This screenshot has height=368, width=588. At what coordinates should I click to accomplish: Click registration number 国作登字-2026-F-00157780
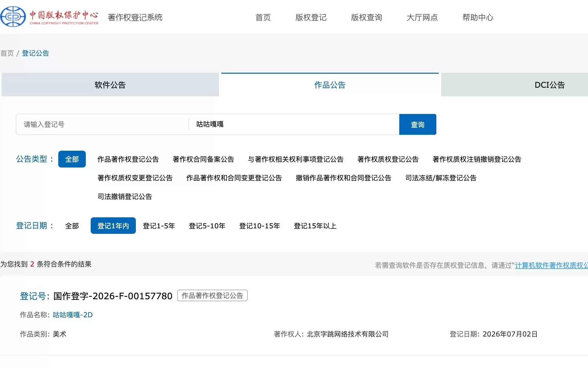pos(113,296)
